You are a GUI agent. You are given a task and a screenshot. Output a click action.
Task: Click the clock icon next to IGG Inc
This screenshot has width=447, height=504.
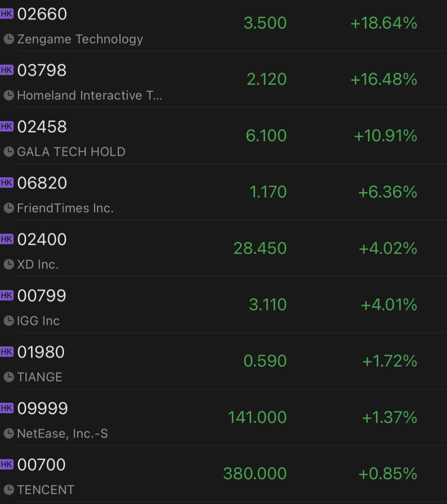(9, 321)
